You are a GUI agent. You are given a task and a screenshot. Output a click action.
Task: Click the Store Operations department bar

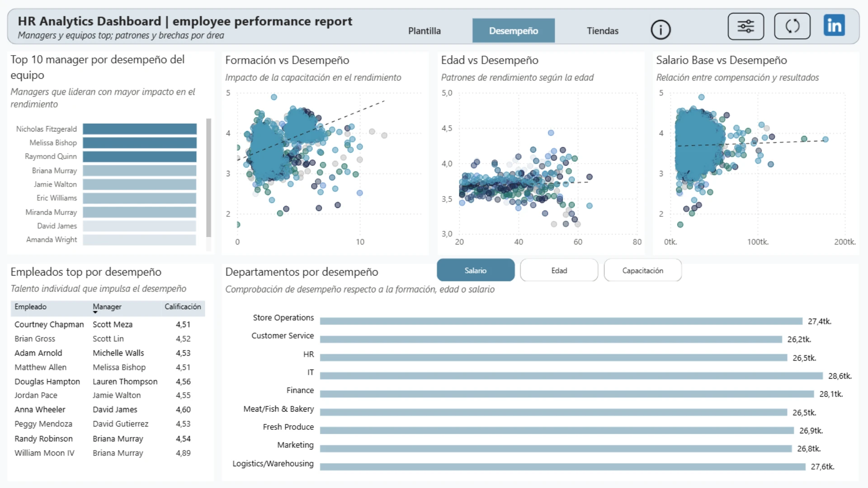coord(561,321)
